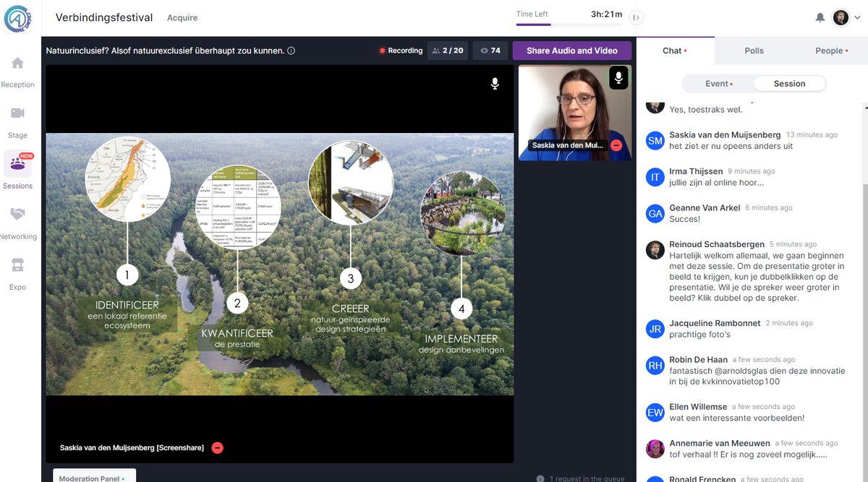The height and width of the screenshot is (482, 868).
Task: Click the Share Audio and Video button
Action: pos(569,51)
